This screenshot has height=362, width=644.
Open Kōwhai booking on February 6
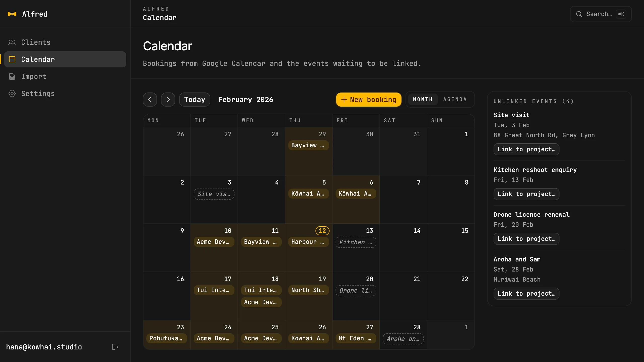(x=356, y=194)
